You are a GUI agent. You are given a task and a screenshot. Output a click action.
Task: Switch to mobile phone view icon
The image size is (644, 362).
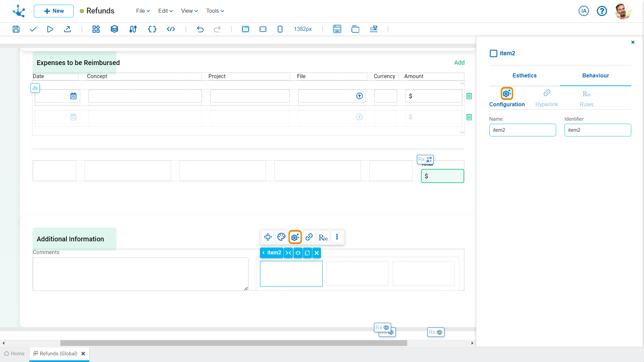click(280, 29)
